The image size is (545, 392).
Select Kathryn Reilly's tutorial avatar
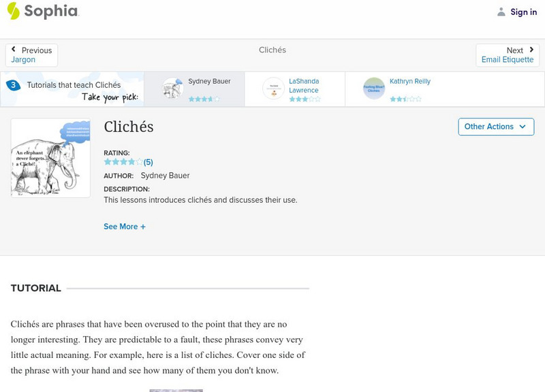pos(374,88)
